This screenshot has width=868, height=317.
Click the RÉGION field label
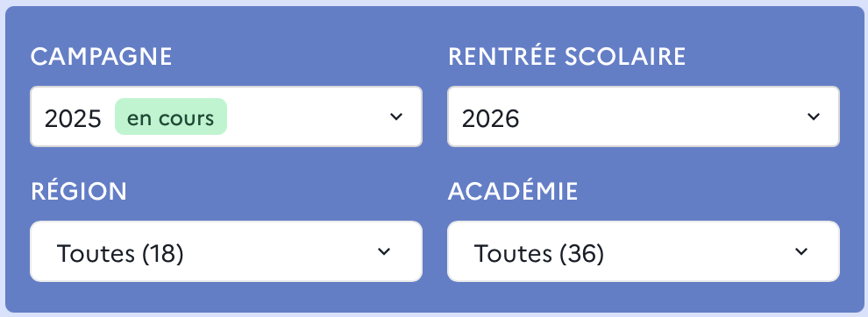tap(79, 191)
